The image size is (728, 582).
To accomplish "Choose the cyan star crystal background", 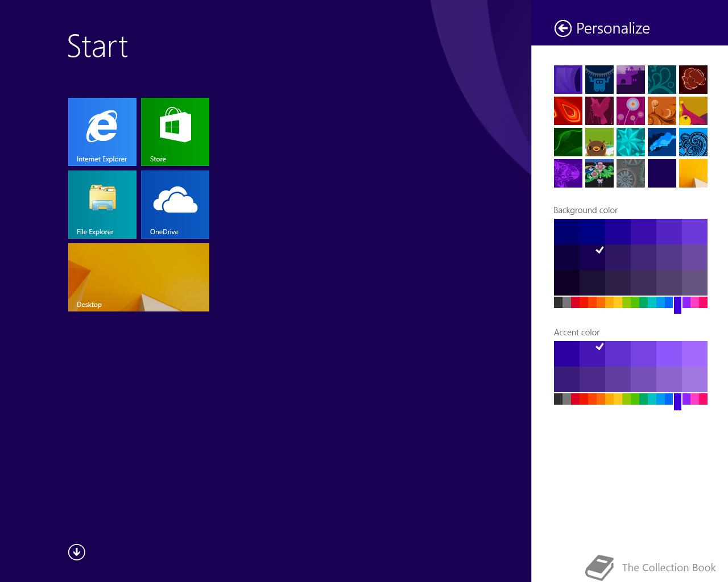I will pos(631,142).
